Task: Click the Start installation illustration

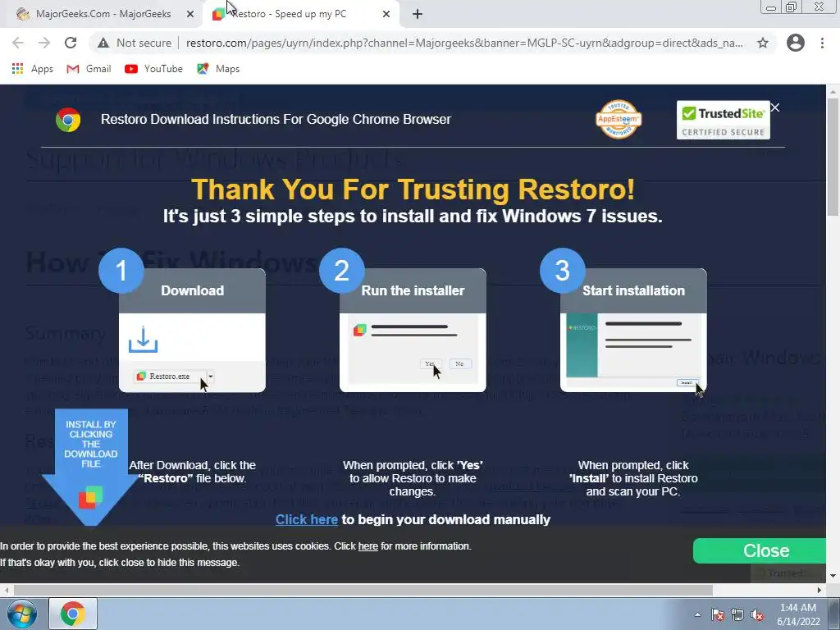Action: [x=634, y=331]
